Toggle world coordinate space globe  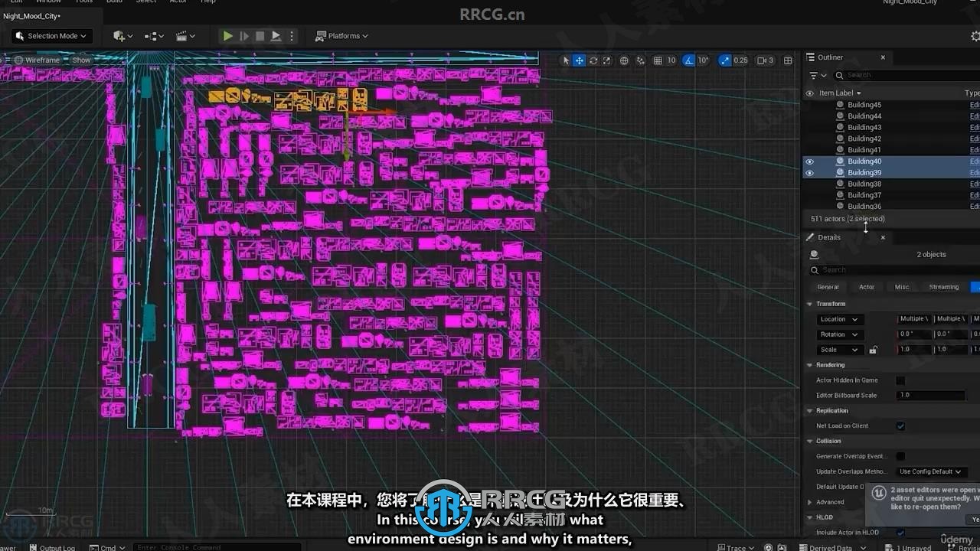point(624,60)
